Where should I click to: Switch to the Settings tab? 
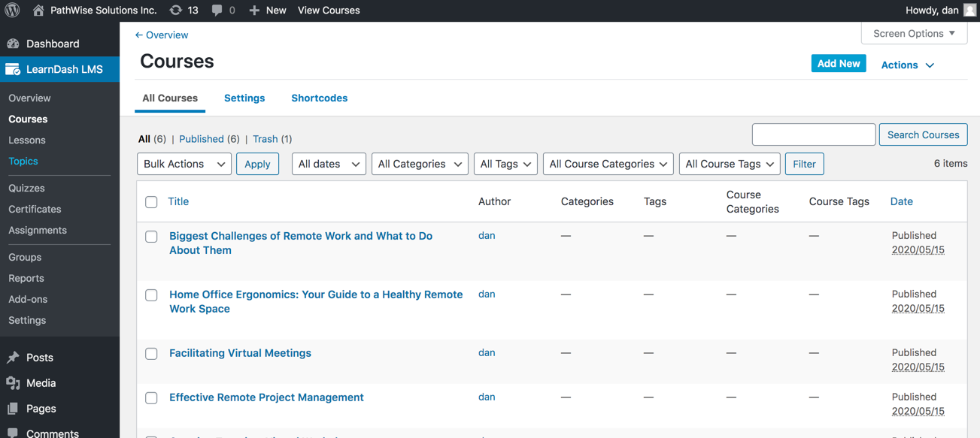[244, 98]
